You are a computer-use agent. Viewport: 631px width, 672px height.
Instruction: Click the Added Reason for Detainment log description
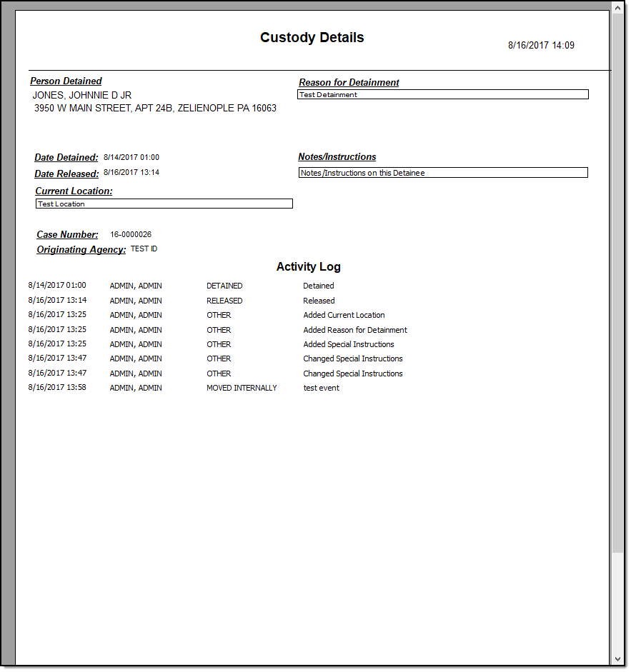pyautogui.click(x=355, y=330)
